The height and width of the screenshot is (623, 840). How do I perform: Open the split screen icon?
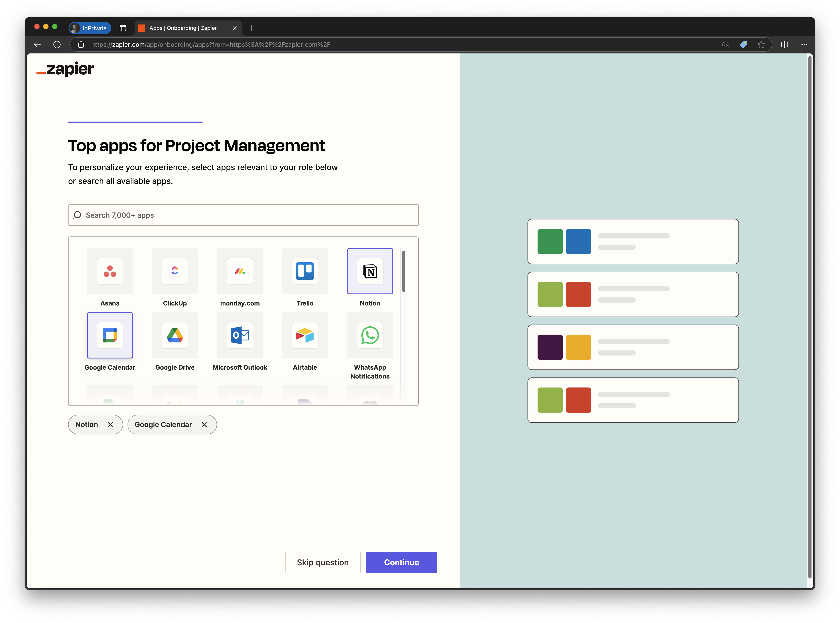tap(785, 45)
